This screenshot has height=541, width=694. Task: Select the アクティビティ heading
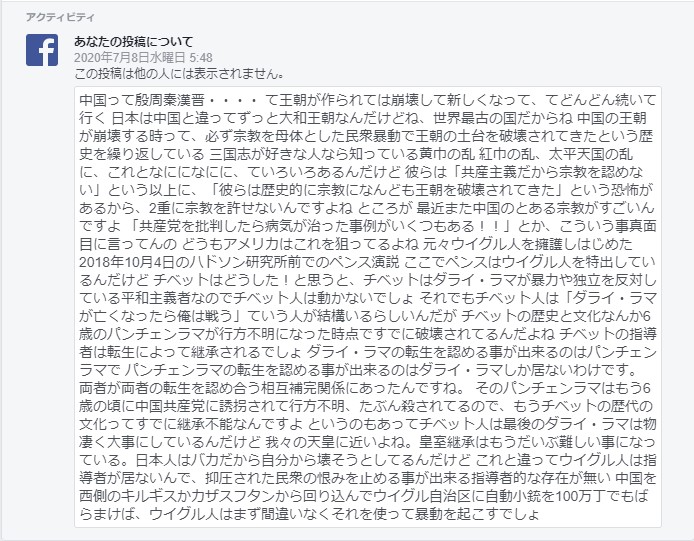point(60,17)
